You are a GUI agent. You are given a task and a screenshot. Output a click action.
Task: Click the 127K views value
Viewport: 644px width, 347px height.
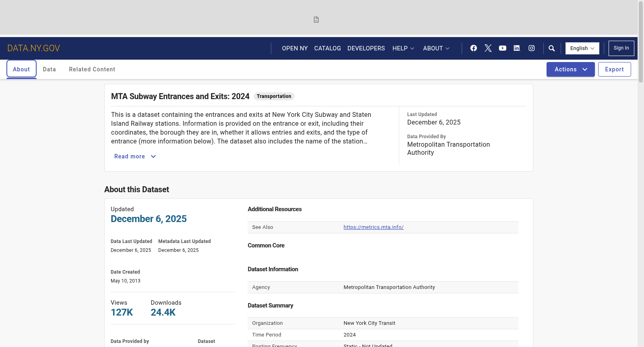point(122,312)
